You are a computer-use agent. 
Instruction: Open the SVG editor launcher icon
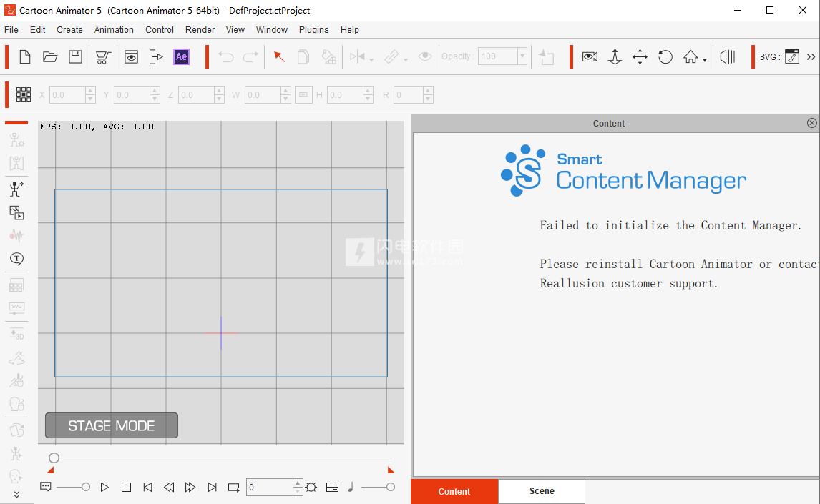[x=792, y=56]
